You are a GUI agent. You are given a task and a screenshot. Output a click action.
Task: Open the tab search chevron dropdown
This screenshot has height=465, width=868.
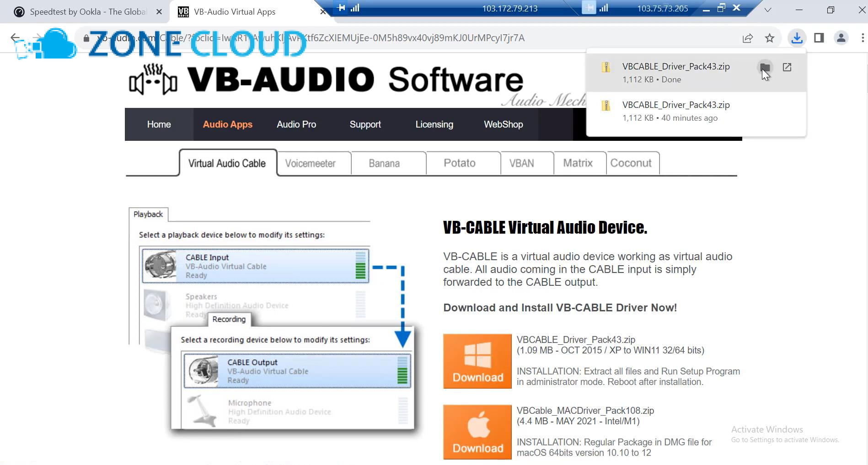click(x=767, y=9)
